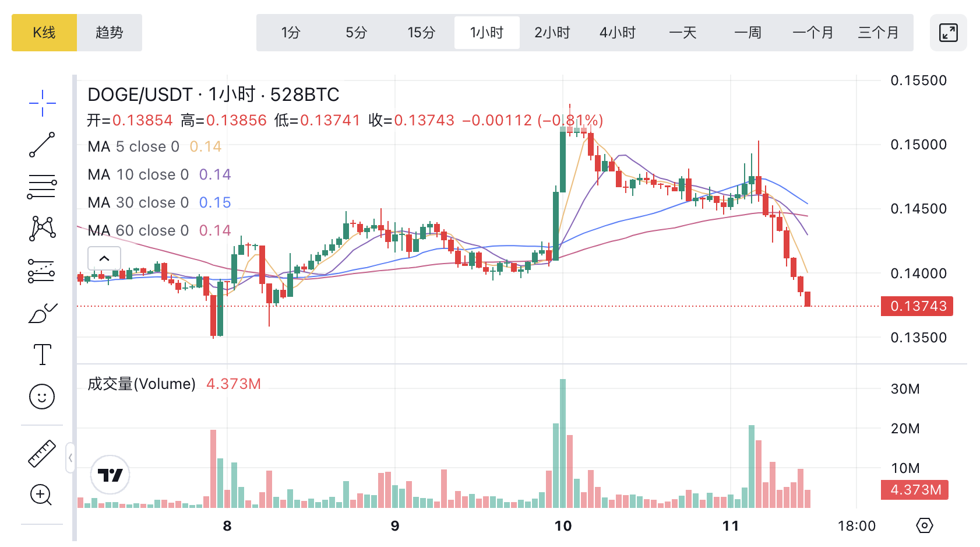
Task: Activate the text annotation tool
Action: click(42, 355)
